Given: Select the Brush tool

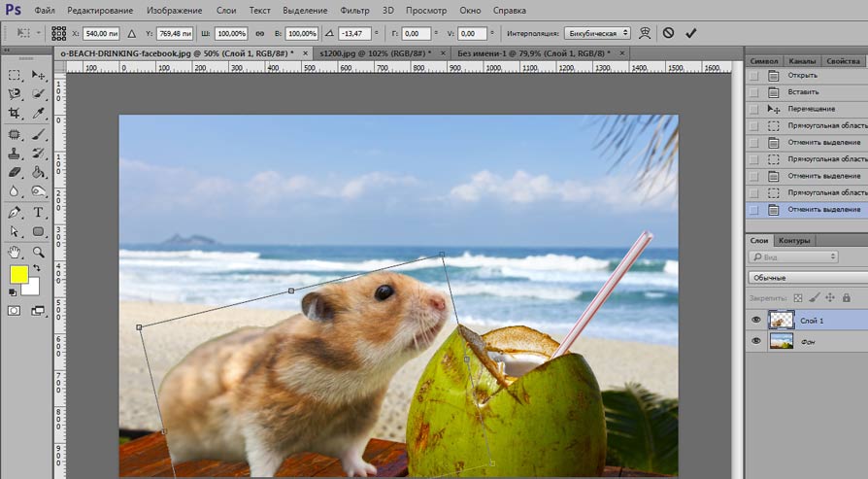Looking at the screenshot, I should [38, 134].
